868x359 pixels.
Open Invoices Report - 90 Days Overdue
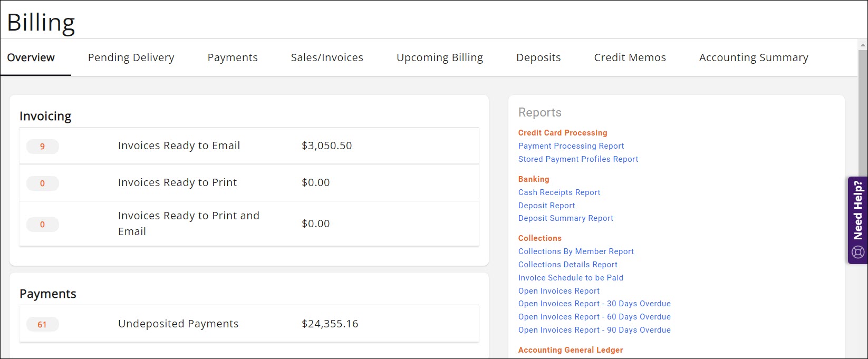pyautogui.click(x=594, y=330)
